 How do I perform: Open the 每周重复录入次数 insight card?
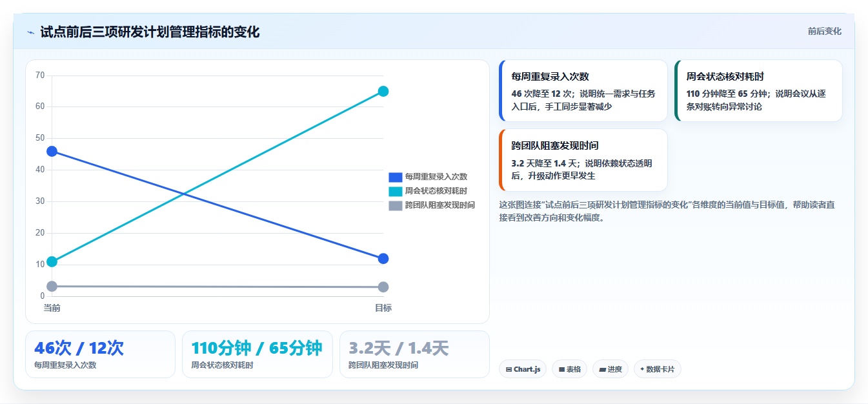583,91
